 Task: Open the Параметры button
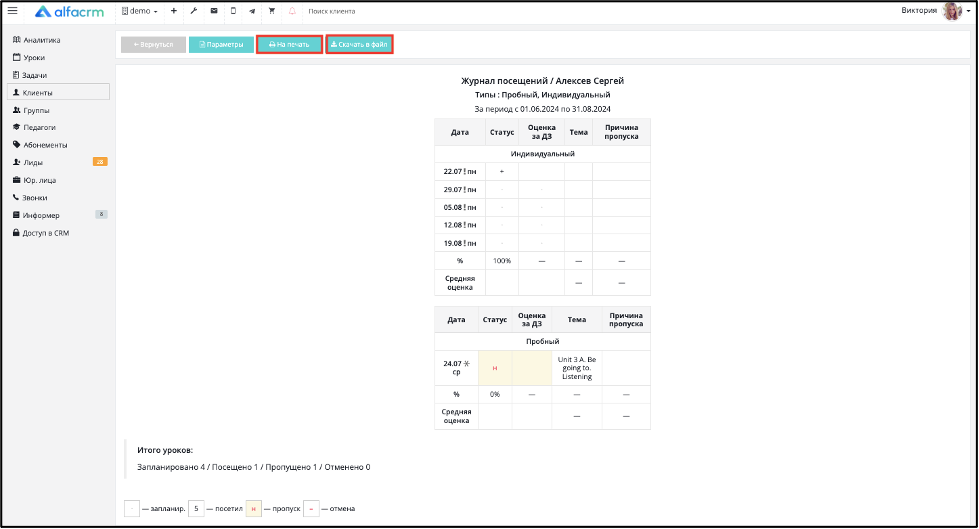coord(221,44)
